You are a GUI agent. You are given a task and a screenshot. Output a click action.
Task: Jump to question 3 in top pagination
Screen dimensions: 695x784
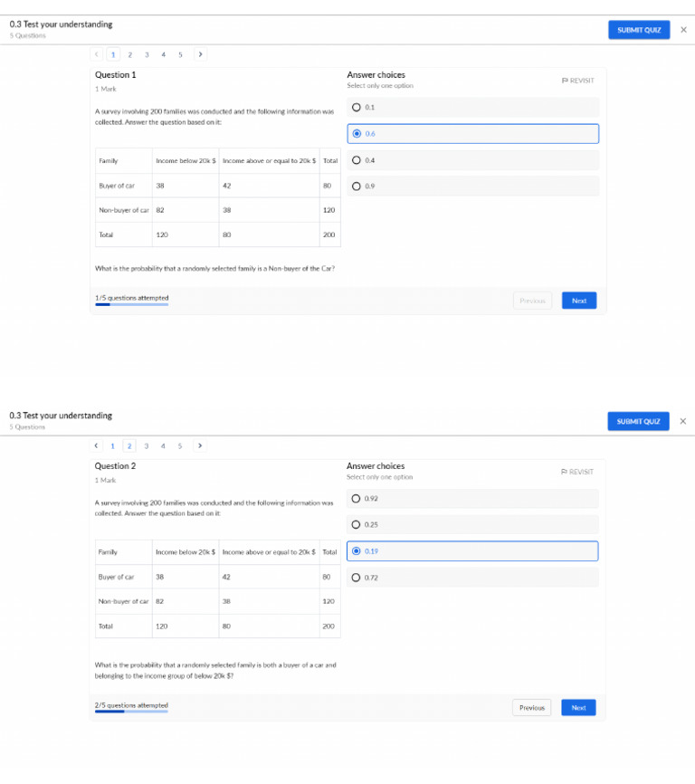(x=147, y=54)
